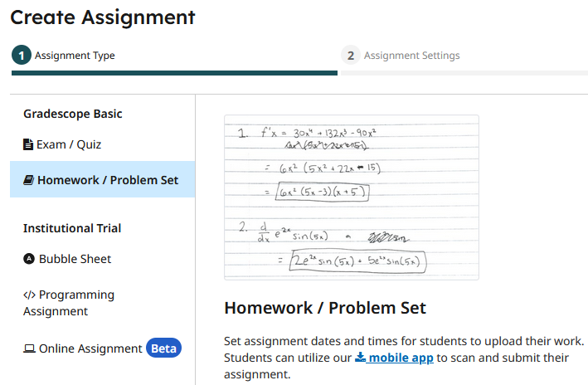The height and width of the screenshot is (385, 588).
Task: Choose the Bubble Sheet option label
Action: 75,259
